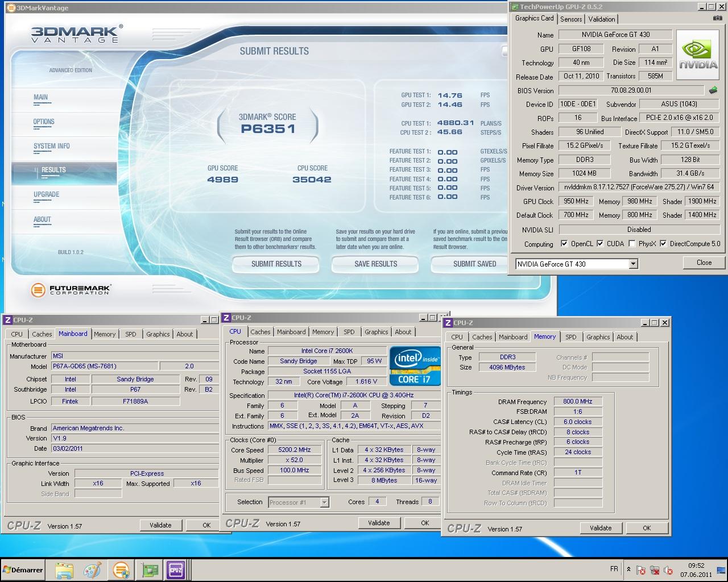Click the Intel Core i7 badge in CPU-Z

pos(415,365)
